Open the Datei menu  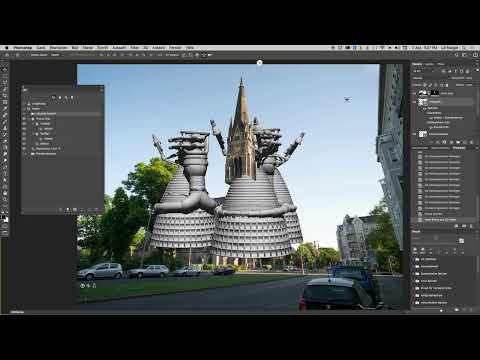pyautogui.click(x=41, y=48)
